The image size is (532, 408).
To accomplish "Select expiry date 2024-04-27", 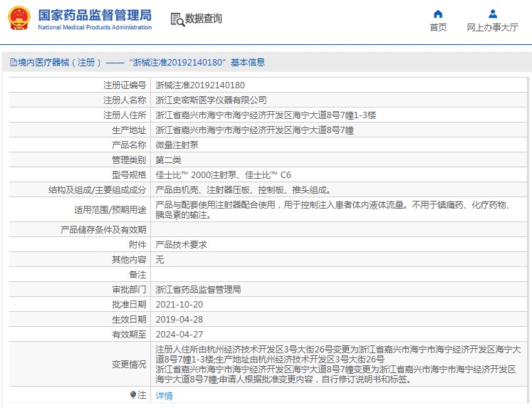I will pyautogui.click(x=179, y=335).
